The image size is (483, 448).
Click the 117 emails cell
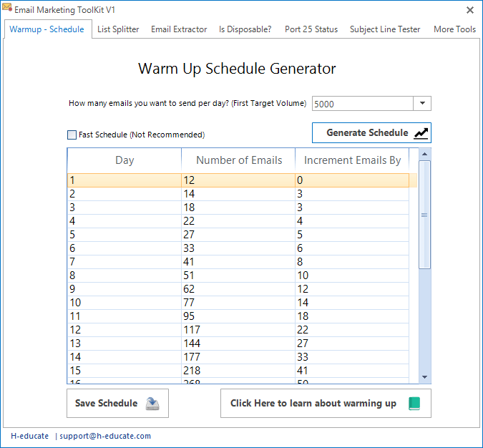click(238, 330)
